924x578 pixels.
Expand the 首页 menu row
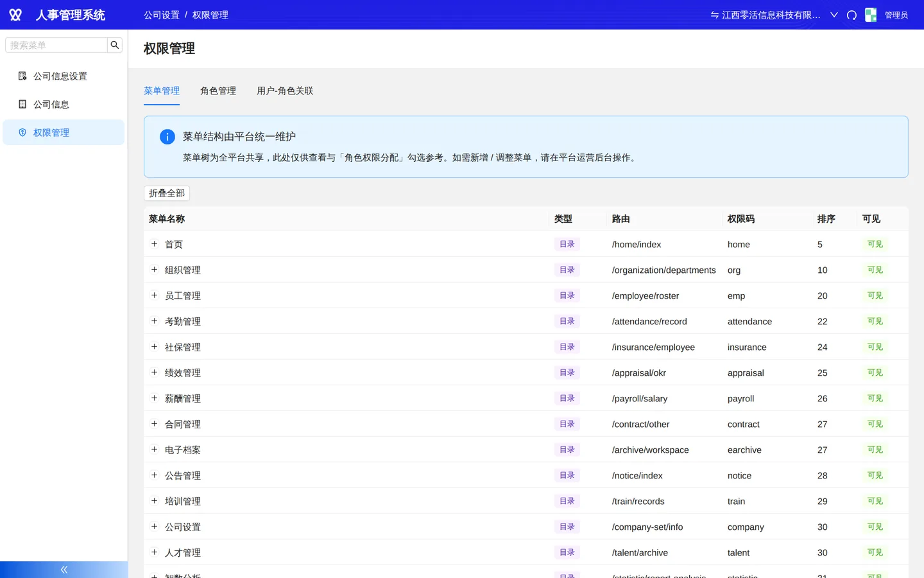coord(154,244)
